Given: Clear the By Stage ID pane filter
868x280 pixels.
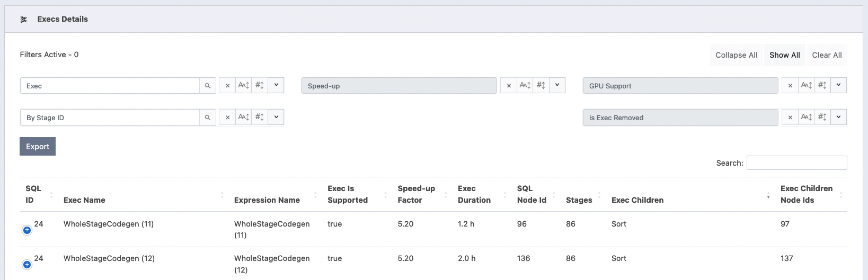Looking at the screenshot, I should [x=228, y=117].
